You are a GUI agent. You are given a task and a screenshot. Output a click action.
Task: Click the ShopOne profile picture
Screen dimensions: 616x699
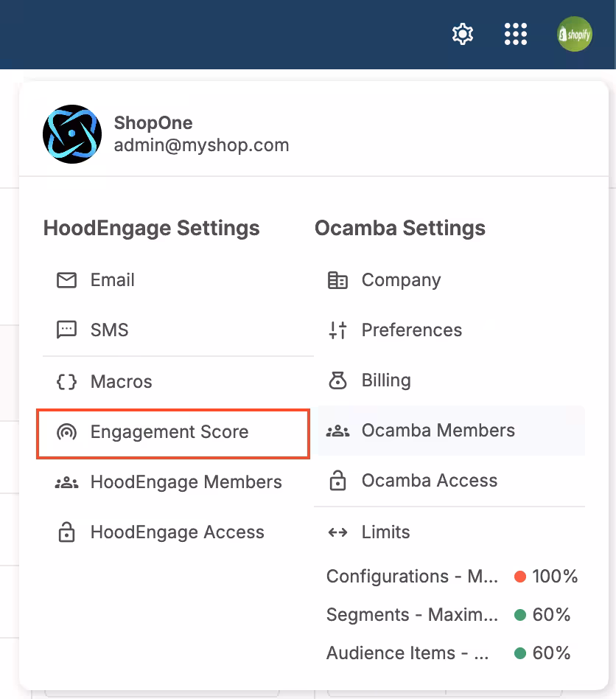click(71, 133)
